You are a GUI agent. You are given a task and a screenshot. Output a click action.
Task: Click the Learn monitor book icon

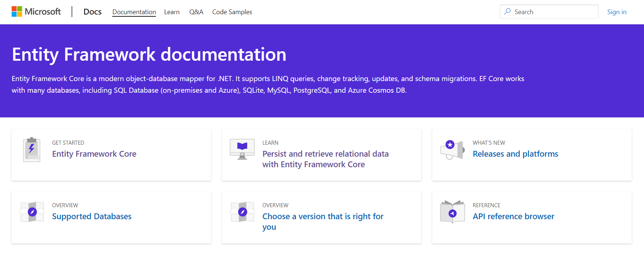point(242,149)
